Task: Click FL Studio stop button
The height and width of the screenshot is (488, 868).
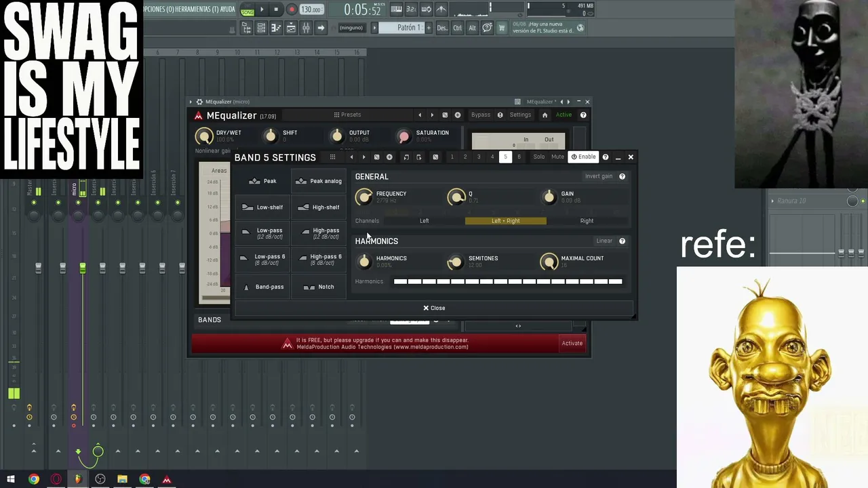Action: (276, 9)
